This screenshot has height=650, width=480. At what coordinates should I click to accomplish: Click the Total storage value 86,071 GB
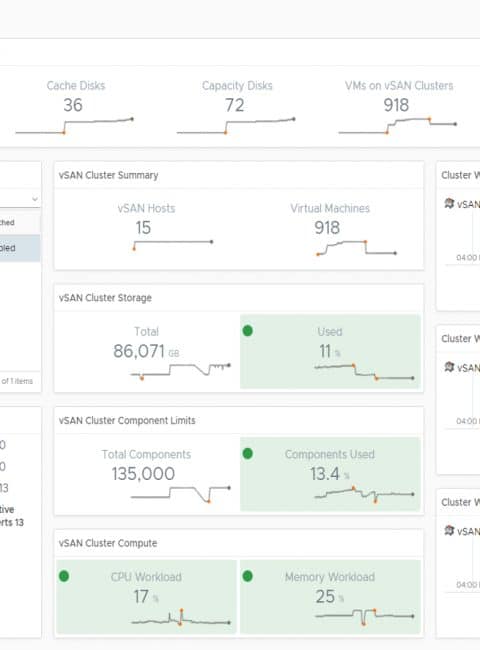[x=146, y=351]
